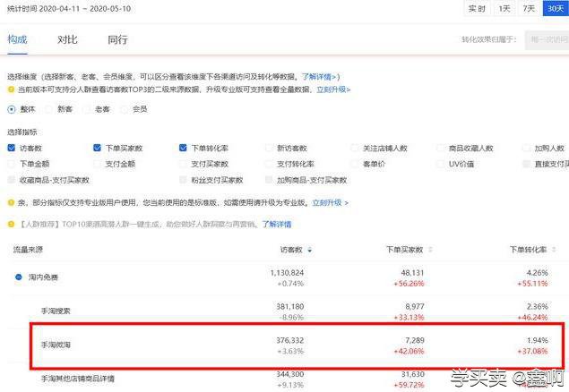
Task: Sort by 下单买家数 column arrows
Action: click(x=430, y=250)
